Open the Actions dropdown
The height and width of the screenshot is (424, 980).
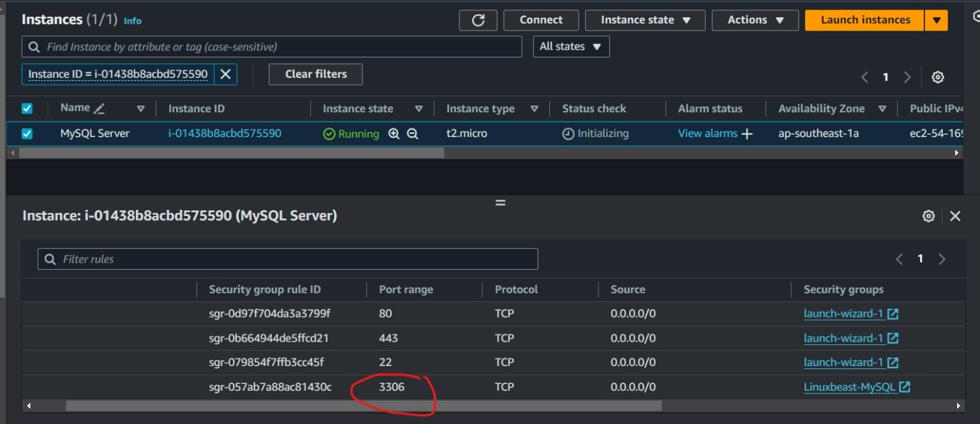755,20
